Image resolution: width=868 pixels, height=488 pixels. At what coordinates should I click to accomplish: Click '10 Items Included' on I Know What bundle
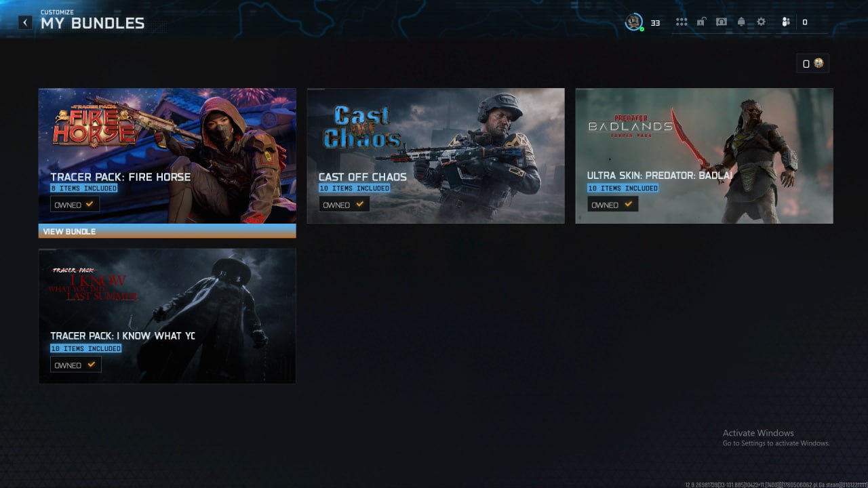click(86, 348)
